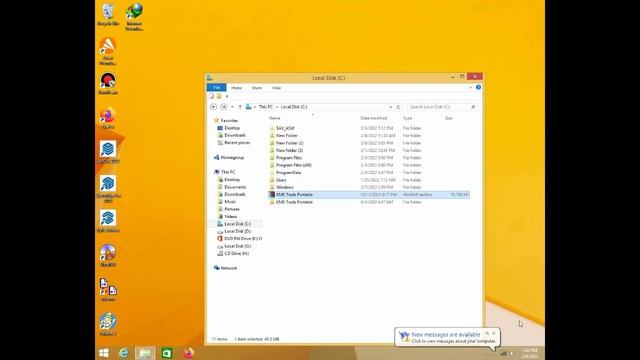The width and height of the screenshot is (640, 360).
Task: Open the recent locations dropdown beside Forward
Action: pyautogui.click(x=232, y=107)
